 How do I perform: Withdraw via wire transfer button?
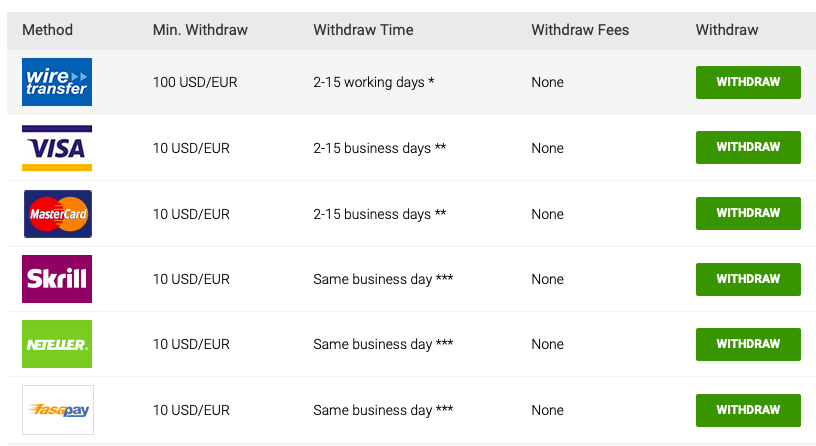(x=748, y=82)
